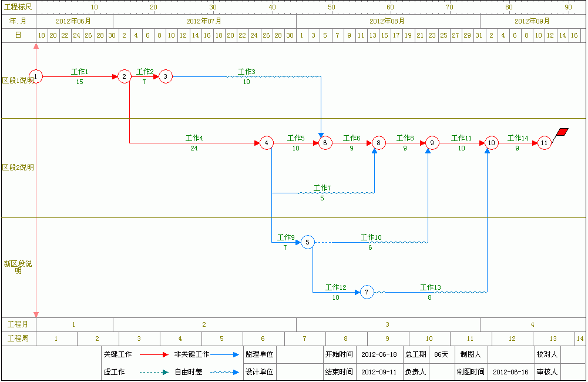
Task: Select the 工作10 task label
Action: 371,237
